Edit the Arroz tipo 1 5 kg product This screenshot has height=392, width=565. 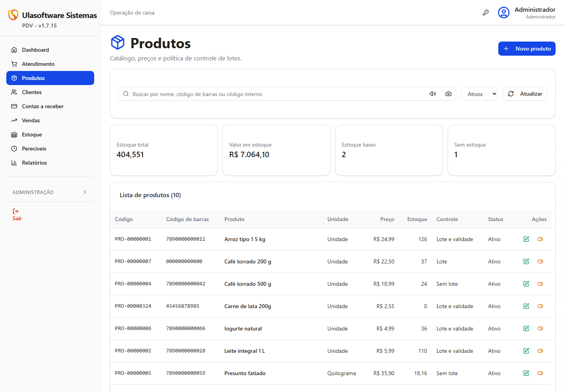pos(526,239)
